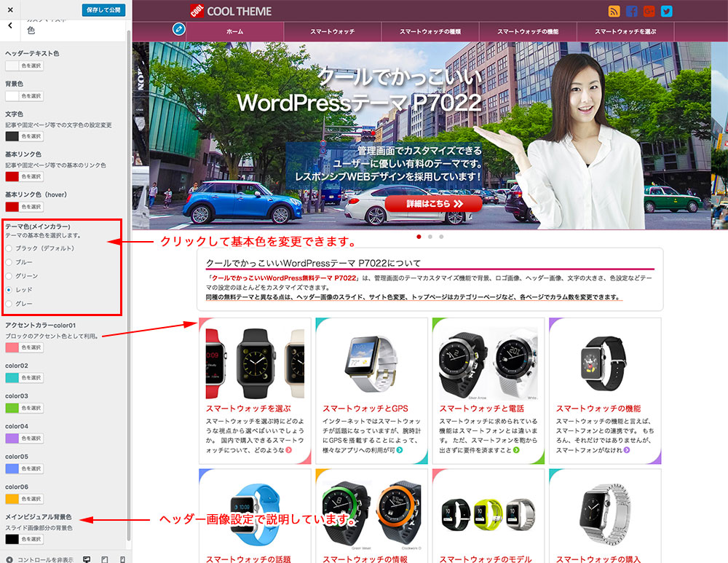Click the Google+ icon in the header

tap(649, 11)
